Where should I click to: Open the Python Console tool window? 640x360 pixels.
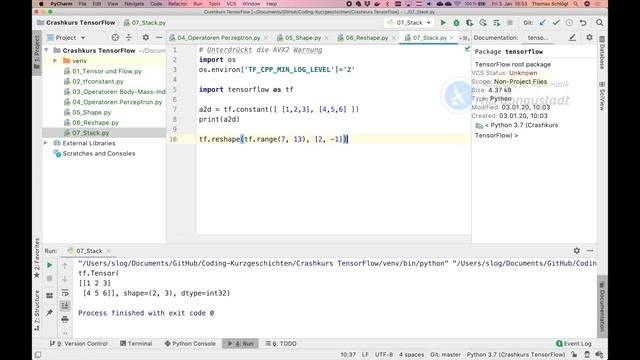[x=190, y=344]
